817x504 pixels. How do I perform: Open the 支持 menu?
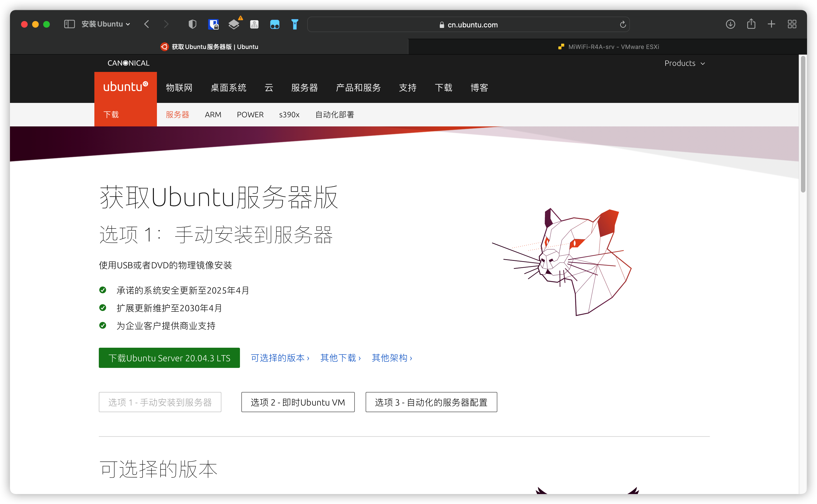pos(407,88)
